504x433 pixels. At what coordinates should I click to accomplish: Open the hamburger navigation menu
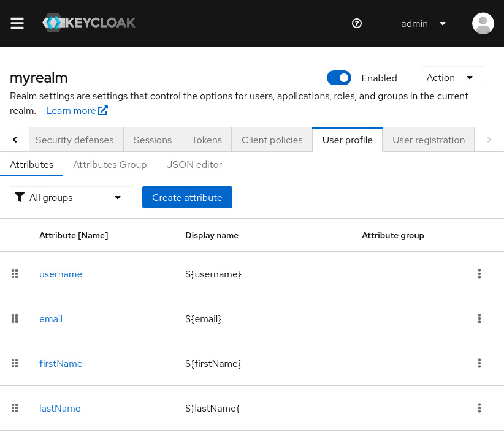(17, 23)
